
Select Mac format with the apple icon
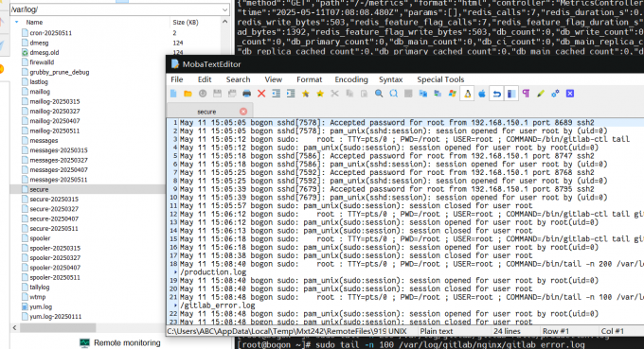tap(482, 94)
